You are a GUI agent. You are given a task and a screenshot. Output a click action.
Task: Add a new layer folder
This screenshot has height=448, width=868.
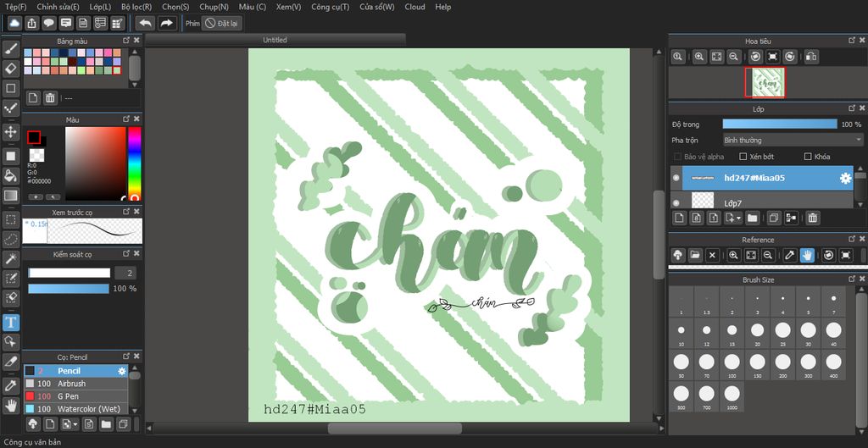[x=753, y=218]
